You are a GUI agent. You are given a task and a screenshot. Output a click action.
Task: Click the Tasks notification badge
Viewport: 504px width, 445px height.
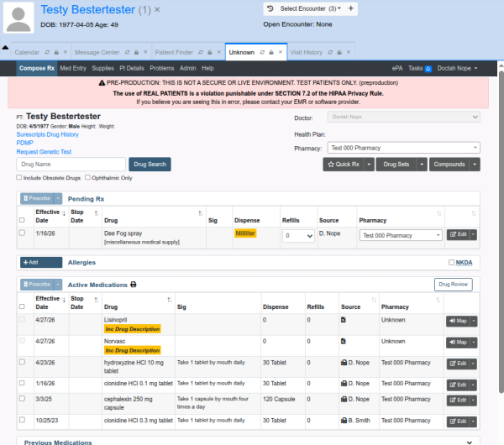[x=428, y=67]
